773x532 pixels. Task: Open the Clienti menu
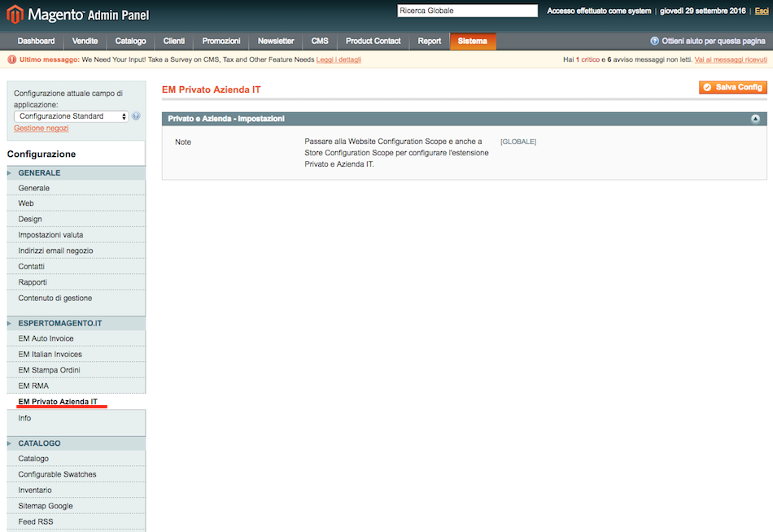coord(174,41)
